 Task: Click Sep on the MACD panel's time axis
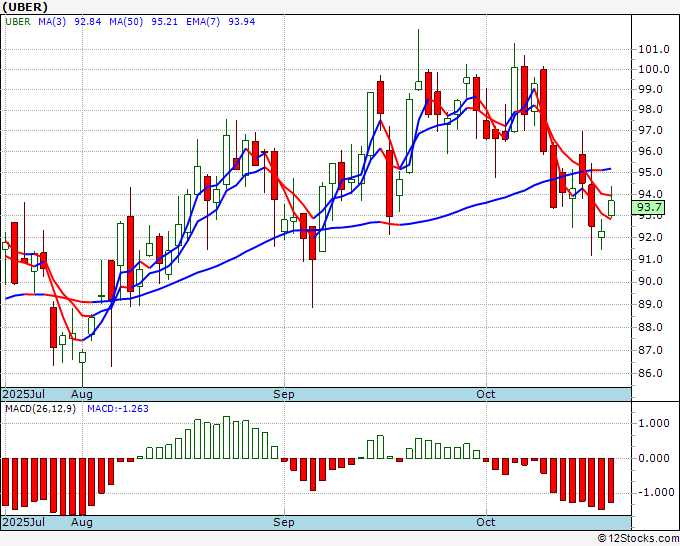[x=284, y=523]
